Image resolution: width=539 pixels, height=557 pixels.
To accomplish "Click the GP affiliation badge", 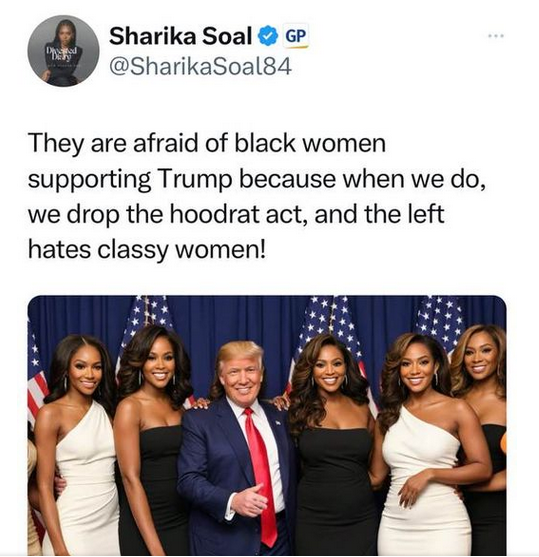I will click(296, 36).
